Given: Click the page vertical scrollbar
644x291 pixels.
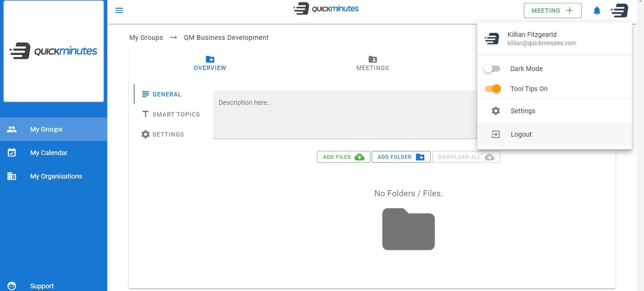Looking at the screenshot, I should [640, 145].
